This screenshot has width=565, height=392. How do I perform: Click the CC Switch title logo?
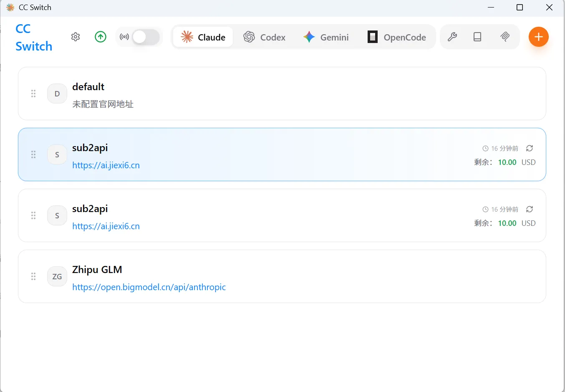[x=34, y=37]
